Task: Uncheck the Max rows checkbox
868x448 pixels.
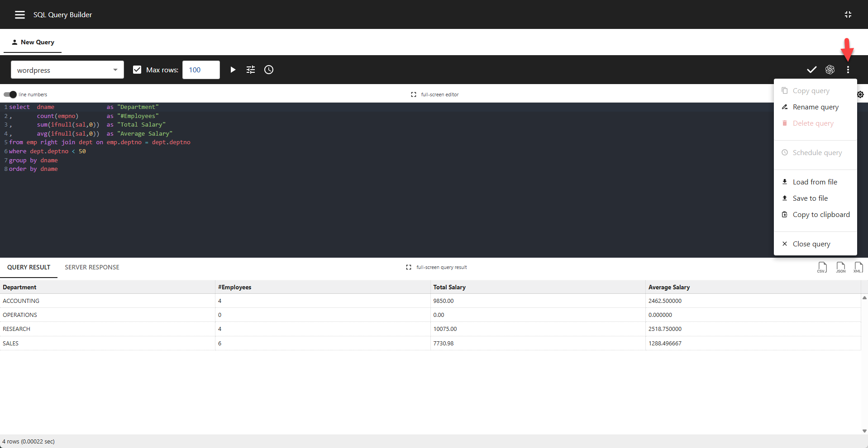Action: pyautogui.click(x=137, y=70)
